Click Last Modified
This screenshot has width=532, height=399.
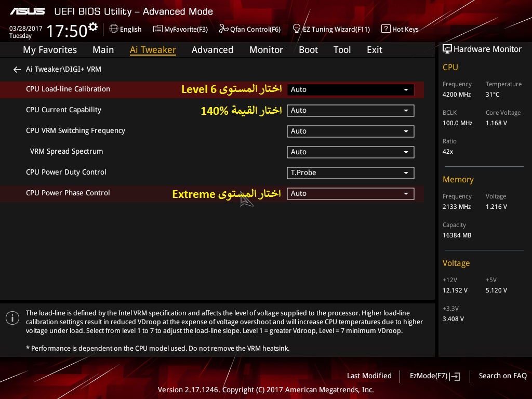point(369,376)
